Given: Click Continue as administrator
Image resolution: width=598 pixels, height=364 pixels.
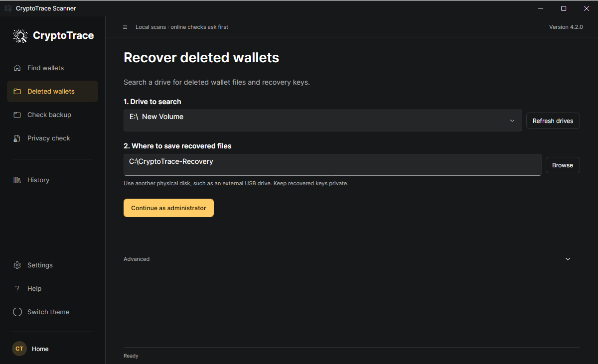Looking at the screenshot, I should [168, 208].
